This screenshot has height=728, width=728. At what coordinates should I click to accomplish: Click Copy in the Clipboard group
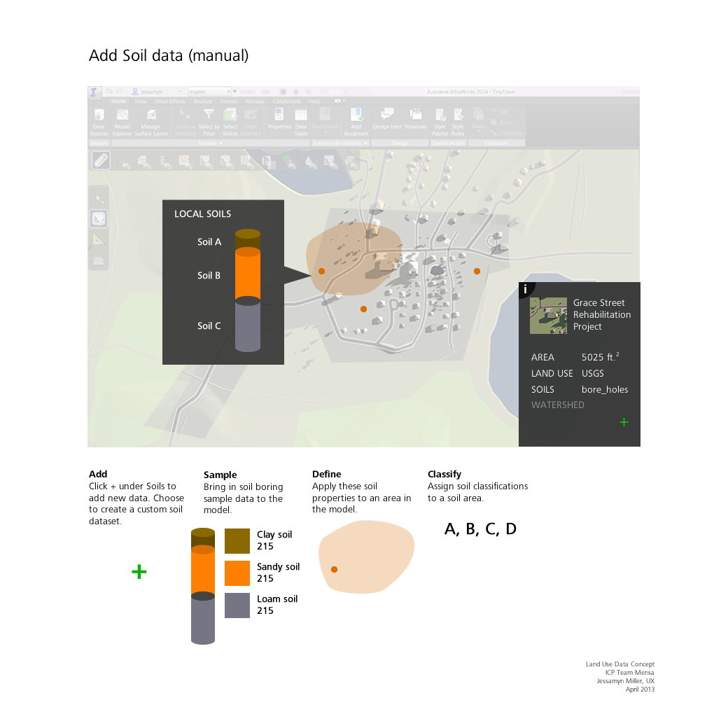coord(501,122)
